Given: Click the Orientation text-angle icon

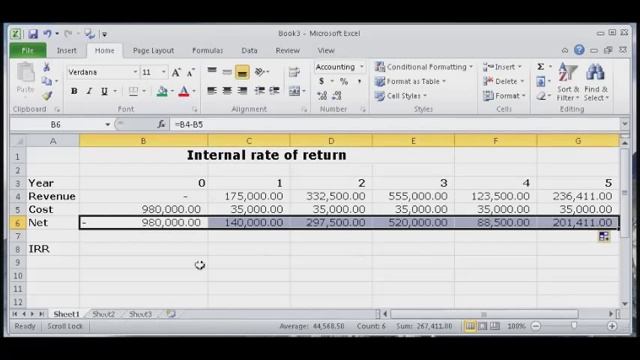Looking at the screenshot, I should [x=260, y=72].
